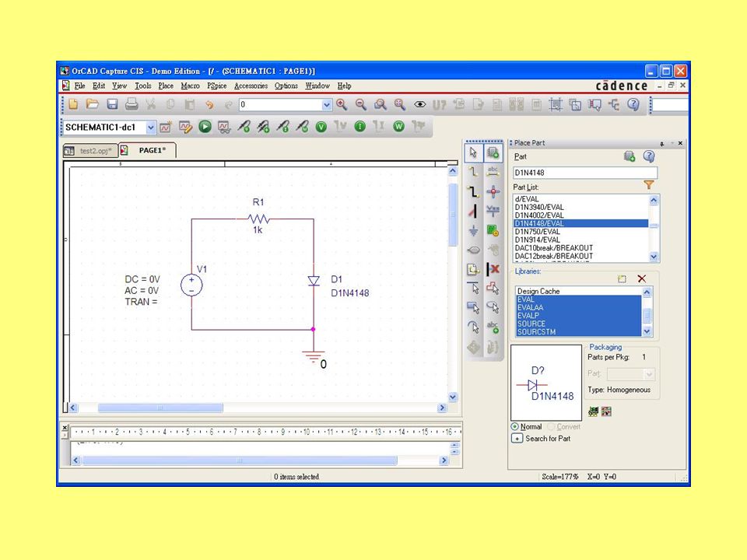Undo the last action with the orange arrow
Viewport: 747px width, 560px height.
209,104
